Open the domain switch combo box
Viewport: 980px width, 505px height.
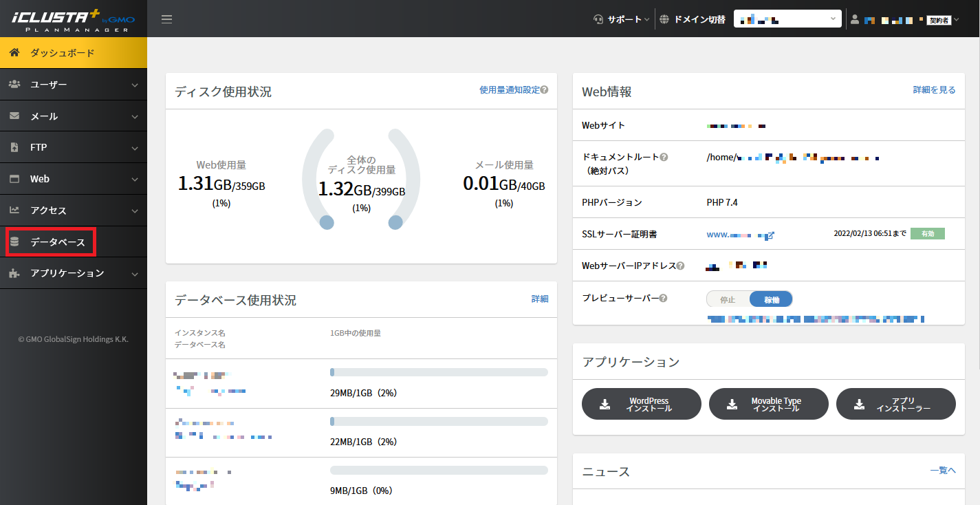point(788,19)
